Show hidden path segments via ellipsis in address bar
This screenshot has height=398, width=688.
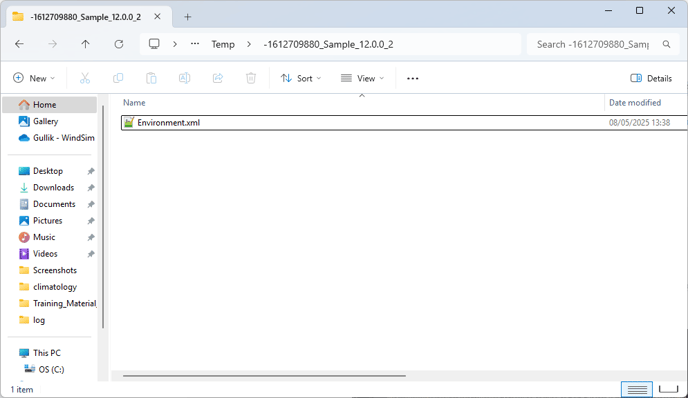(195, 44)
